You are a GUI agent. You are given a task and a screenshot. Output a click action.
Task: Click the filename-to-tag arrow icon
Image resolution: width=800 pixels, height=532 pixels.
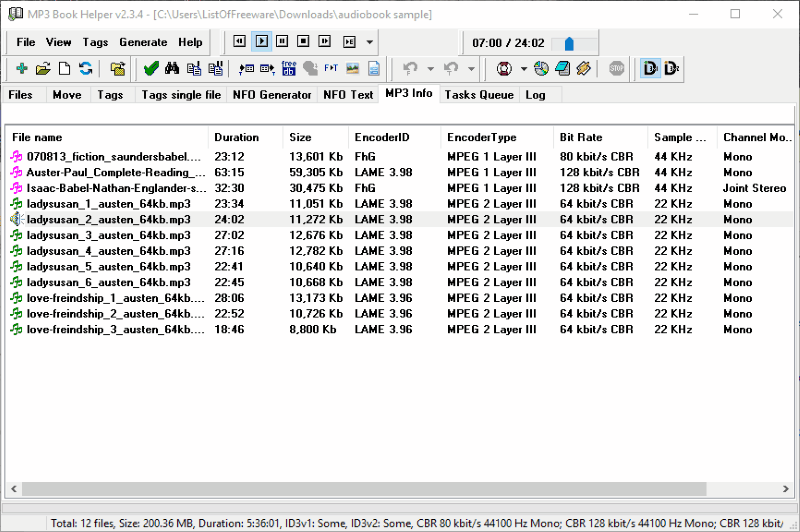pyautogui.click(x=267, y=68)
